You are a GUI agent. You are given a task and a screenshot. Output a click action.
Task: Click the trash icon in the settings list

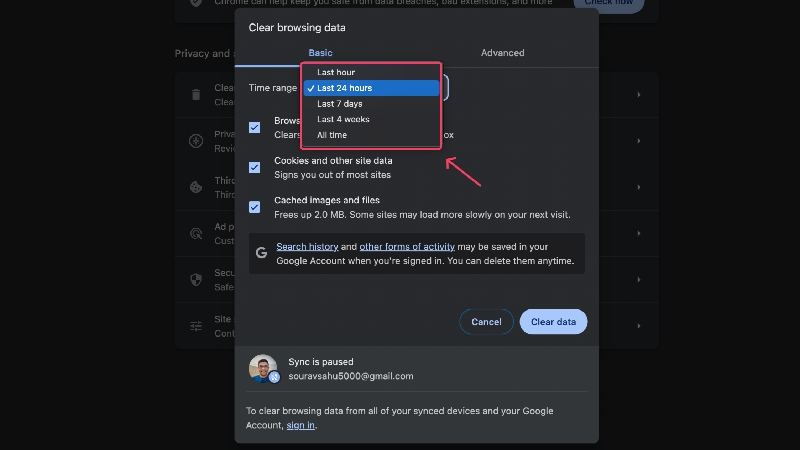(x=196, y=94)
